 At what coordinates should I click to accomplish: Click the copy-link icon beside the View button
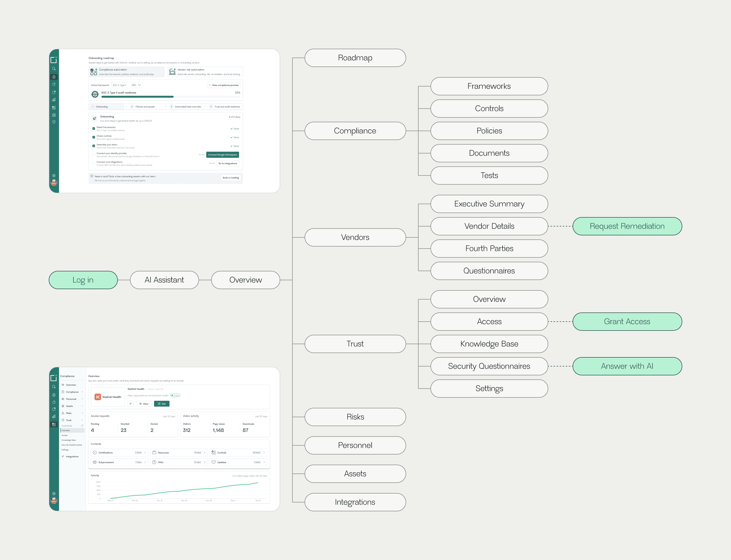pyautogui.click(x=131, y=404)
